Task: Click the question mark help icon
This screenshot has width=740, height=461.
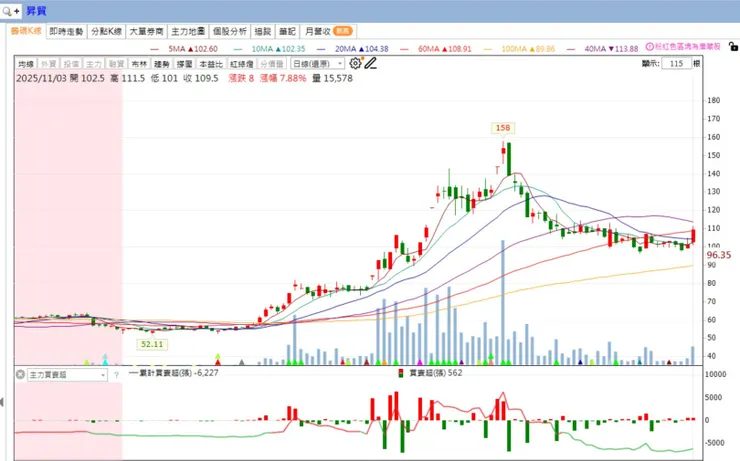Action: [116, 375]
